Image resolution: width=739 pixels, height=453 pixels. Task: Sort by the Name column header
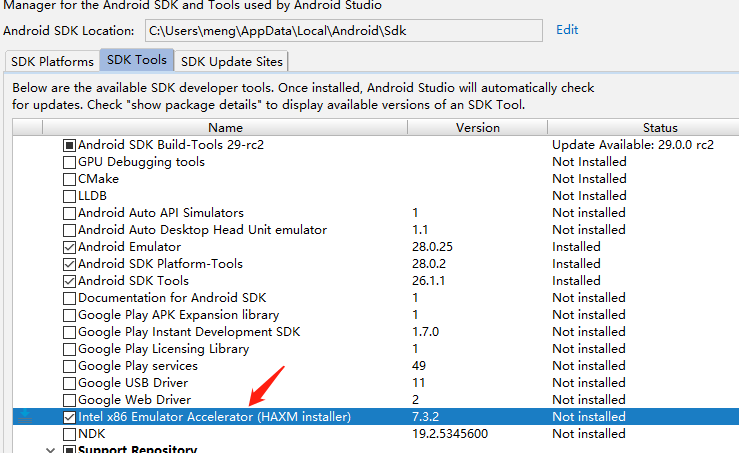point(225,128)
